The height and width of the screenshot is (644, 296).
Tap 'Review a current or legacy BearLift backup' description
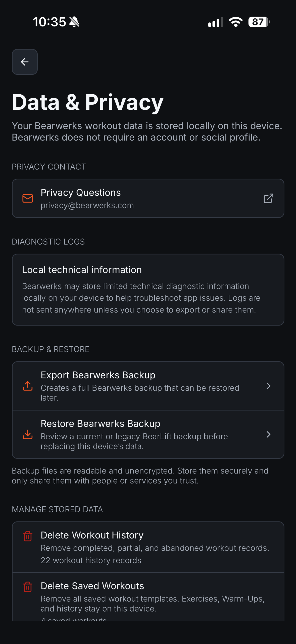[x=134, y=441]
